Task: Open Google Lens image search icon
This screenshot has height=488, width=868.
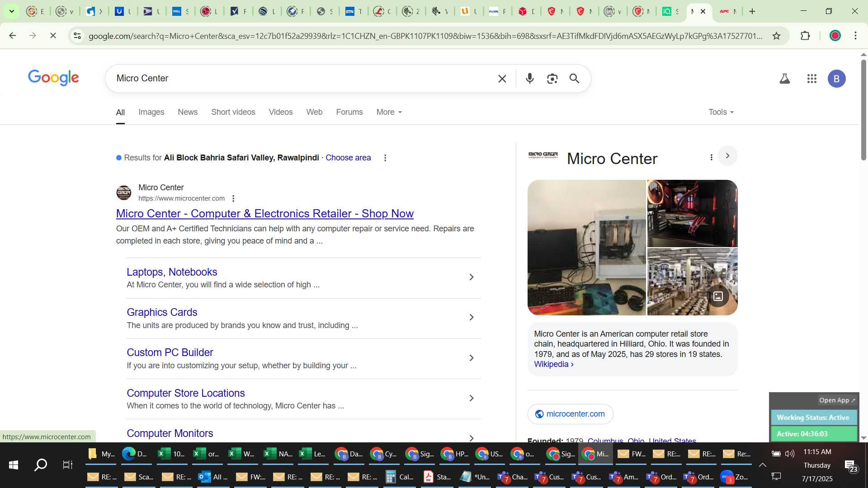Action: click(x=552, y=79)
